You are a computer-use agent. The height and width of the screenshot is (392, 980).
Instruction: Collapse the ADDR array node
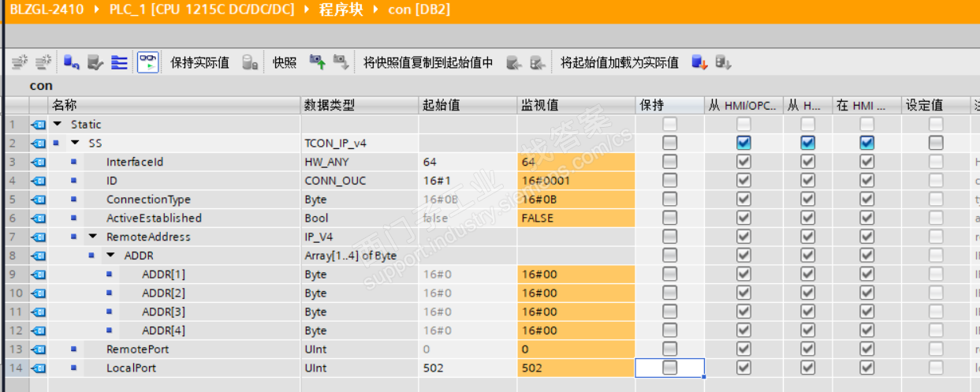[x=110, y=256]
